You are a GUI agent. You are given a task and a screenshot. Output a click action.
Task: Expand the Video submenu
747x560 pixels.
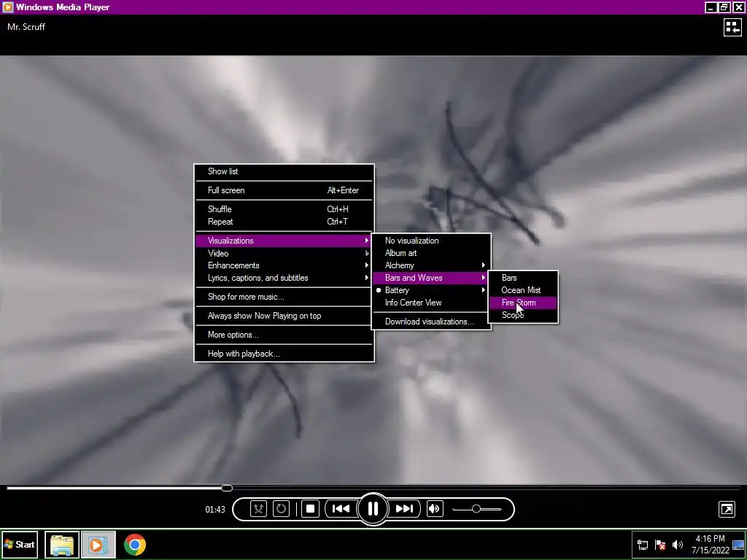[284, 253]
